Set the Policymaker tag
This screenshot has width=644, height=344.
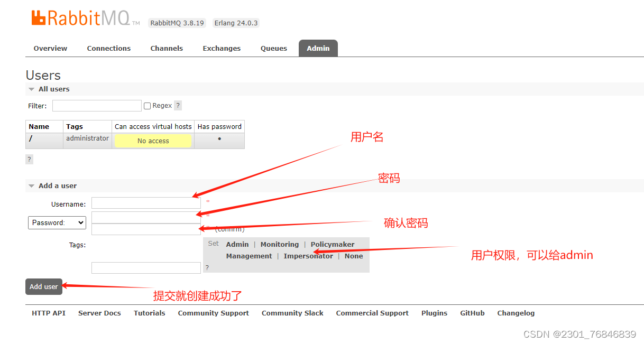pyautogui.click(x=333, y=244)
